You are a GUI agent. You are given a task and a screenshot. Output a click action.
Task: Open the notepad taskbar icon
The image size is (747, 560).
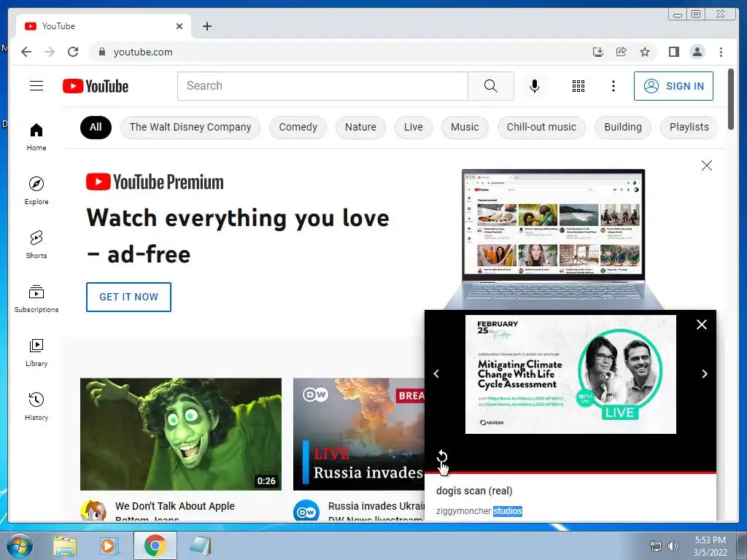[201, 545]
